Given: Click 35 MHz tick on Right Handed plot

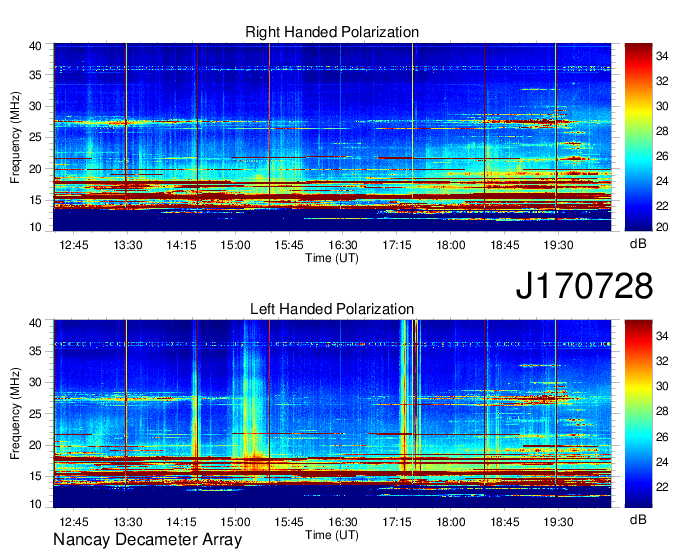Looking at the screenshot, I should point(36,75).
